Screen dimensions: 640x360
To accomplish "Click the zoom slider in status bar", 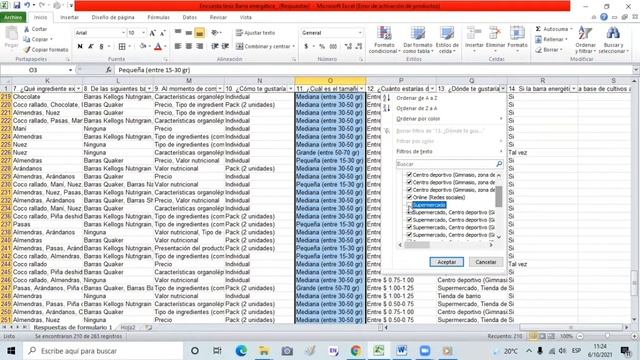I will pos(607,336).
